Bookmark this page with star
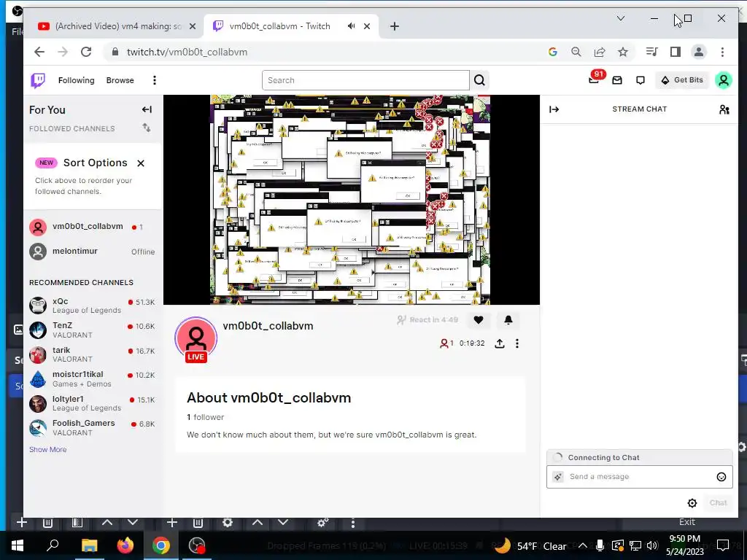The width and height of the screenshot is (747, 560). (623, 52)
